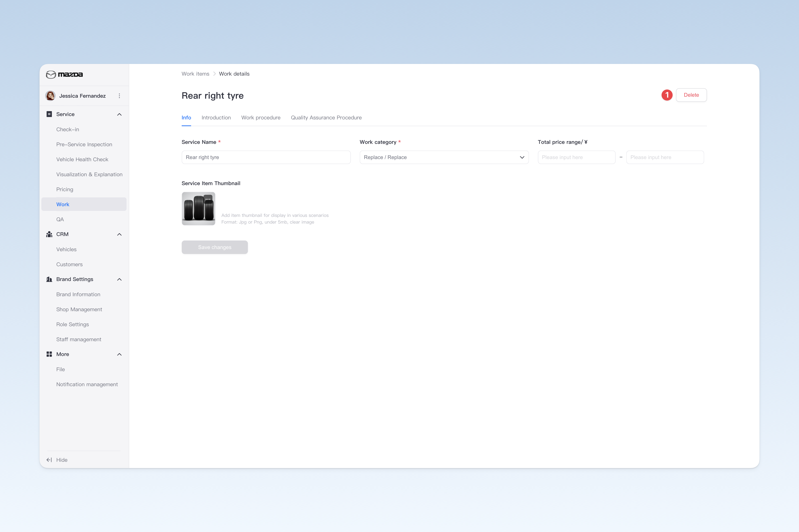Open the Work procedure tab

[x=261, y=117]
